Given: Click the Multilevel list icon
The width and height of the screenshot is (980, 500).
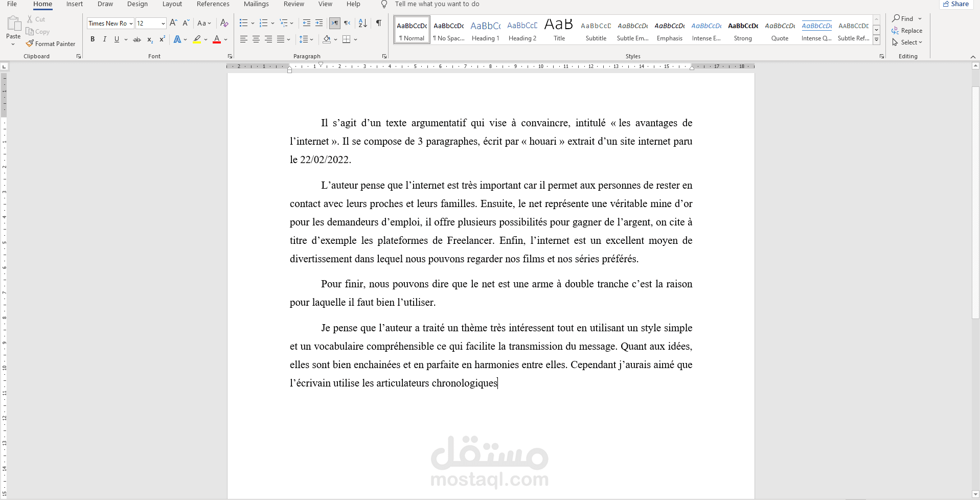Looking at the screenshot, I should 283,23.
